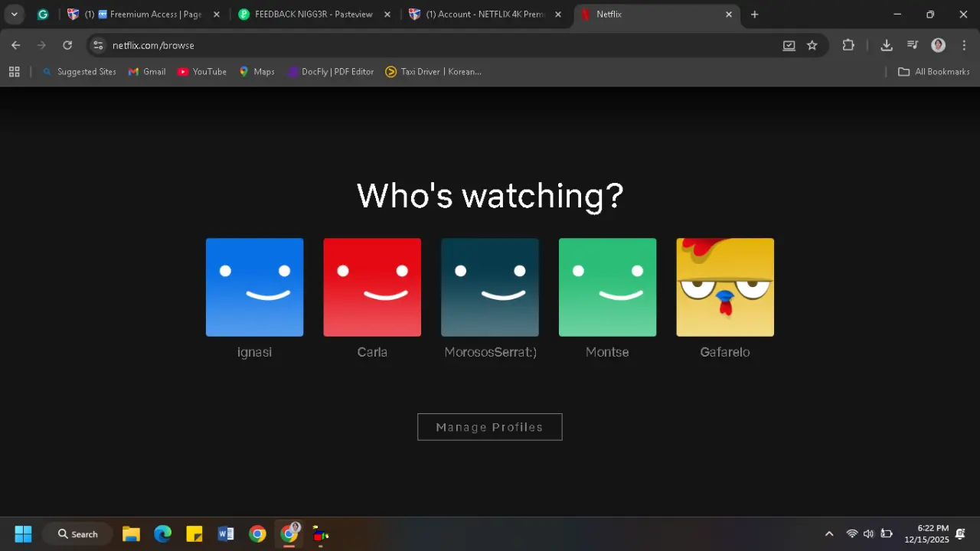Open the media controls icon in Chrome toolbar

(x=913, y=45)
